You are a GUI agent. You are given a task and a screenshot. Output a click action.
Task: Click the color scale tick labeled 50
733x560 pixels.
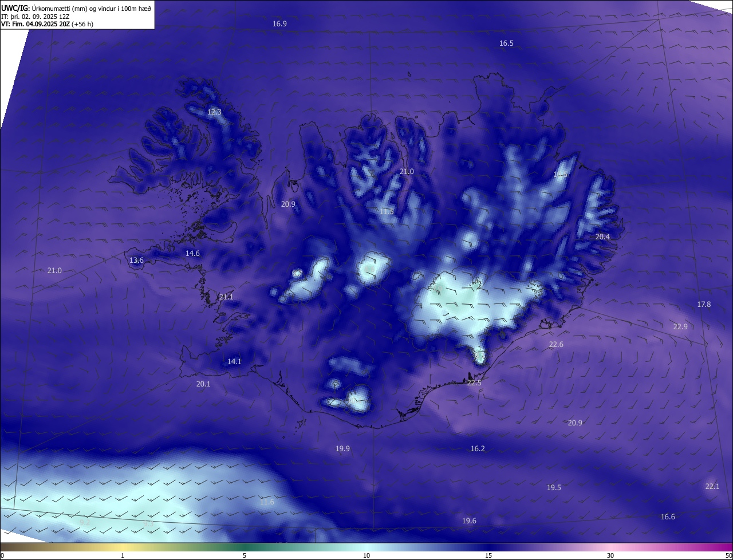[x=728, y=556]
